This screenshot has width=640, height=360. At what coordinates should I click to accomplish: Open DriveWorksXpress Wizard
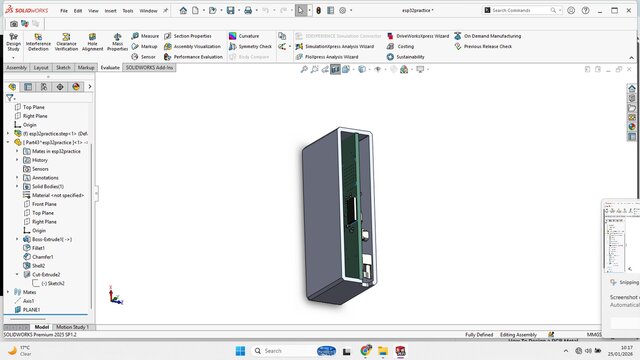pos(418,36)
